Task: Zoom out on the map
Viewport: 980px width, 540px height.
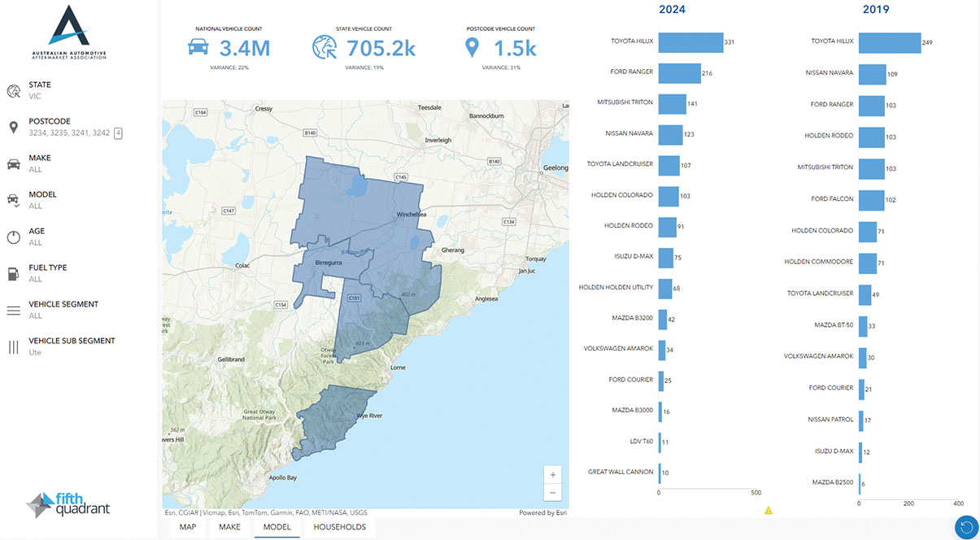Action: point(552,492)
